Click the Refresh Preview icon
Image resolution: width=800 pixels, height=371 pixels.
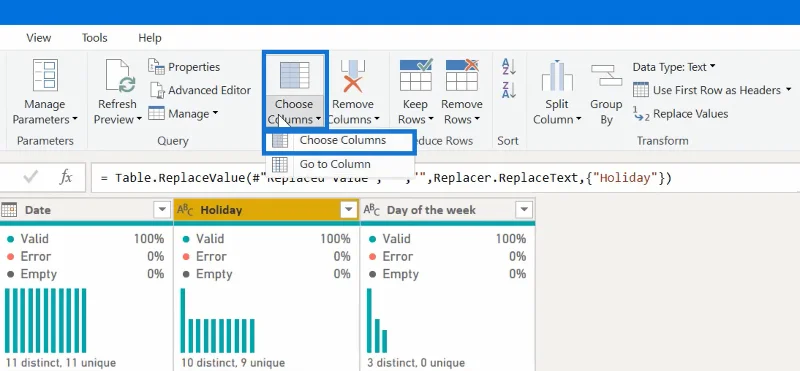(x=120, y=76)
